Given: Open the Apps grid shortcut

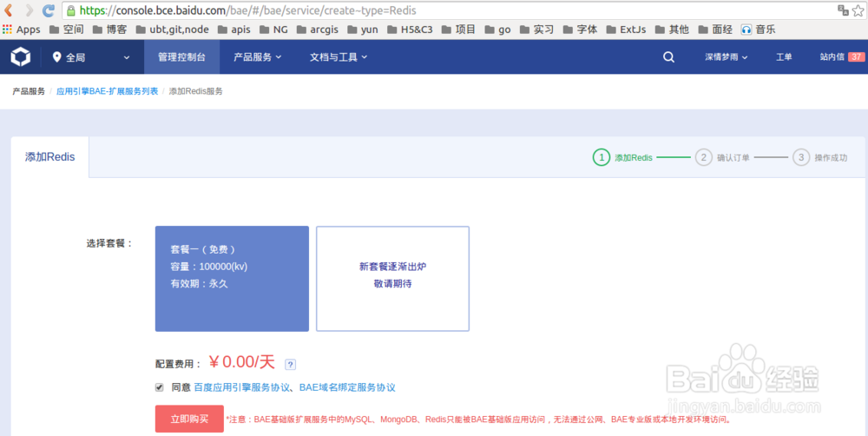Looking at the screenshot, I should (22, 30).
